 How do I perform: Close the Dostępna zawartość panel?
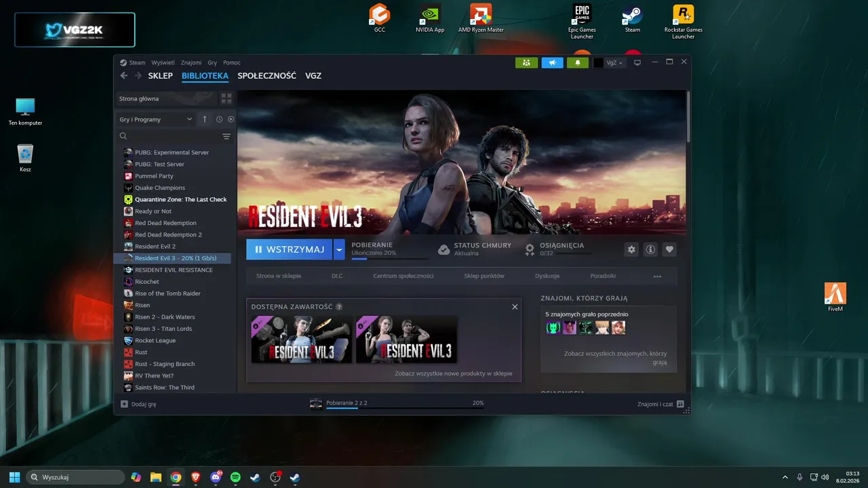click(515, 307)
